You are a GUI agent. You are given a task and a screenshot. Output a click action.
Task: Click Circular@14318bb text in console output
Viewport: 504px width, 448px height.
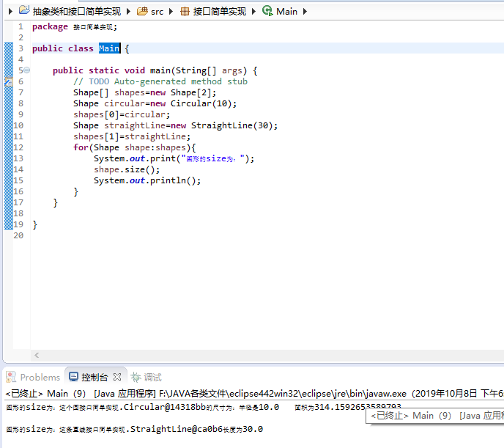[165, 407]
